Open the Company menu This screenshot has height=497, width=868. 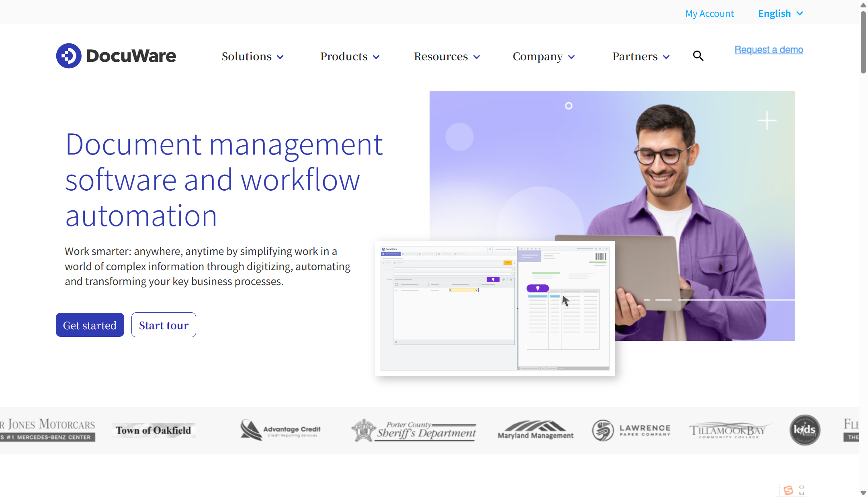coord(544,57)
